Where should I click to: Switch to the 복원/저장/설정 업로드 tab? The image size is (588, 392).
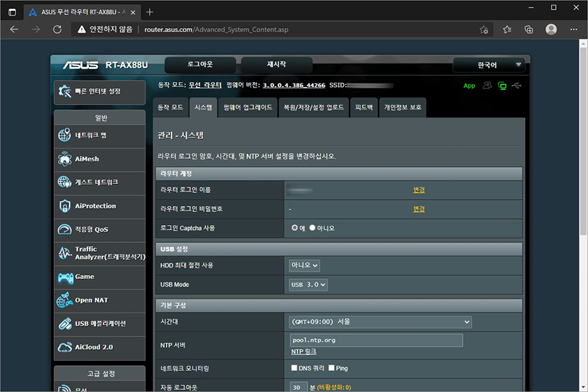tap(314, 107)
